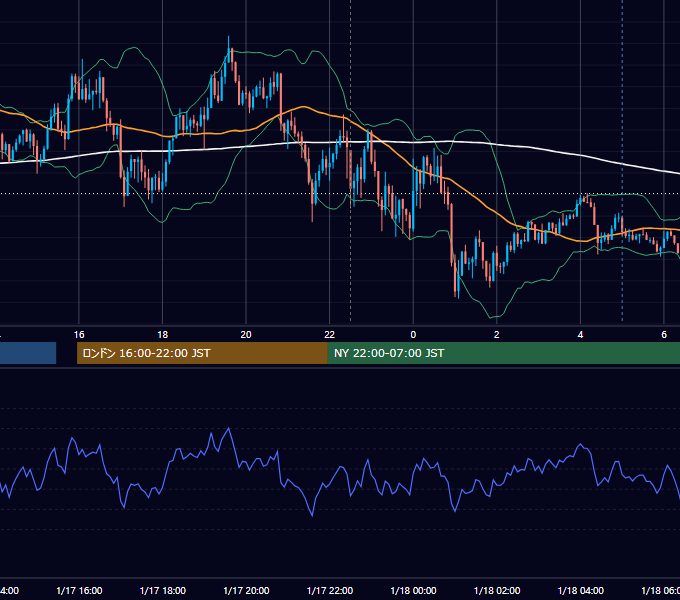The height and width of the screenshot is (600, 680).
Task: Click the NY 22:00-07:00 JST session bar
Action: point(503,353)
